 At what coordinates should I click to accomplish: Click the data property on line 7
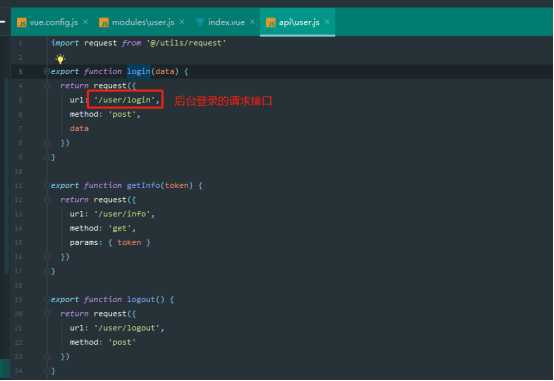pyautogui.click(x=79, y=129)
